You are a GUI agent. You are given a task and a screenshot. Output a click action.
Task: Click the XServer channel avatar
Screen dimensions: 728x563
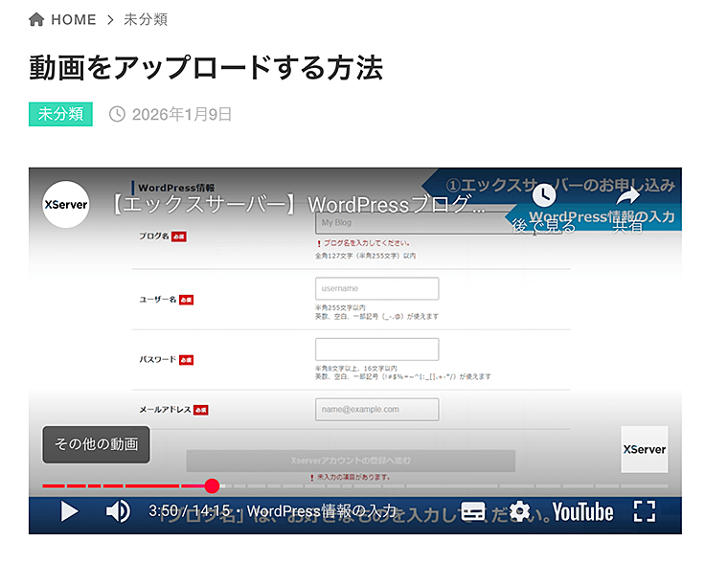pos(66,204)
